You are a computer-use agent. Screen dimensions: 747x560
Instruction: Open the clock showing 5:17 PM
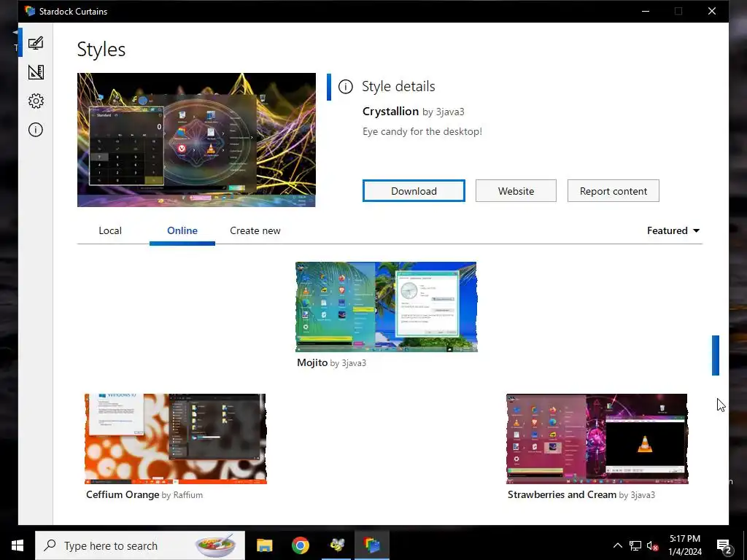point(684,545)
